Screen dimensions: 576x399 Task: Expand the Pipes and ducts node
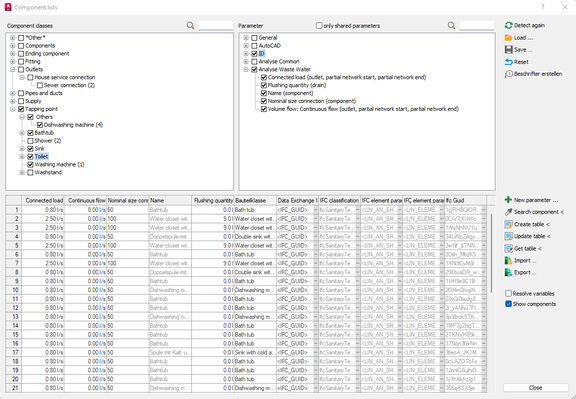[12, 93]
